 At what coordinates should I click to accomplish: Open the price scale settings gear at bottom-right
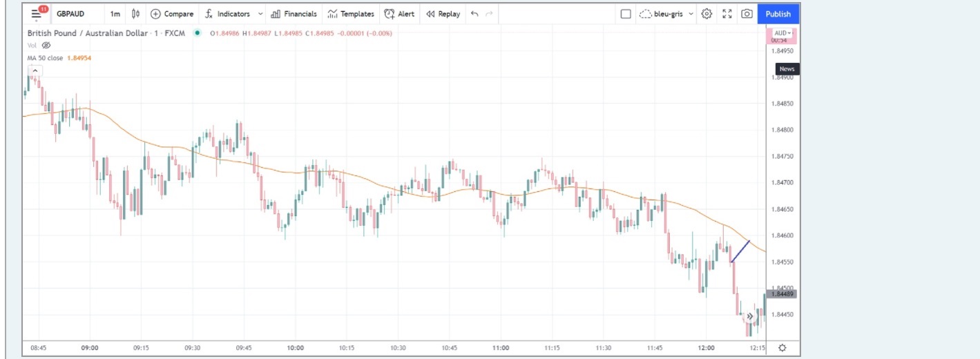coord(782,348)
